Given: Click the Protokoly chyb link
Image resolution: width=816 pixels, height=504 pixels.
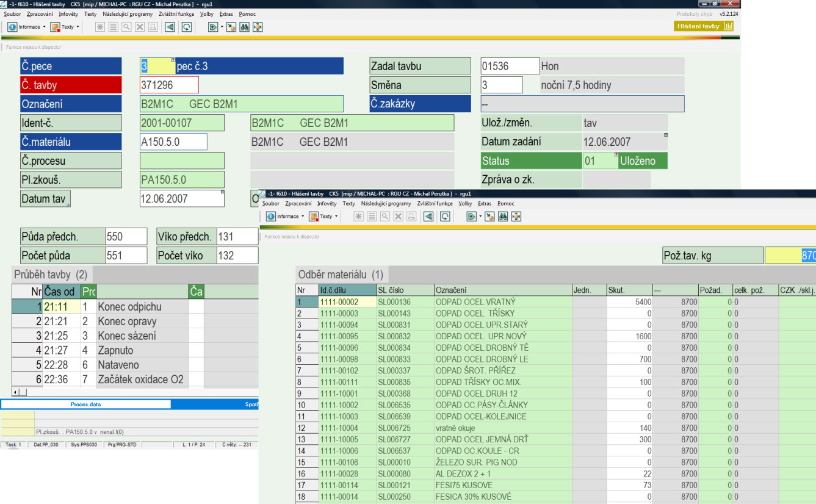Looking at the screenshot, I should 695,13.
